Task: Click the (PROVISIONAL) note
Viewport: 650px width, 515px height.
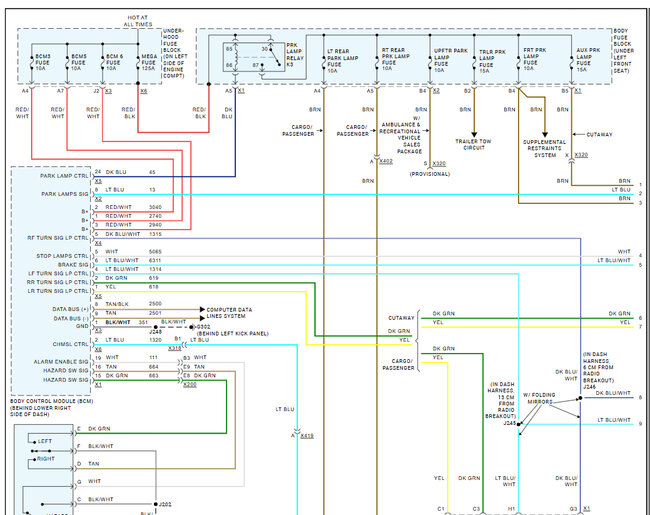Action: (x=430, y=174)
